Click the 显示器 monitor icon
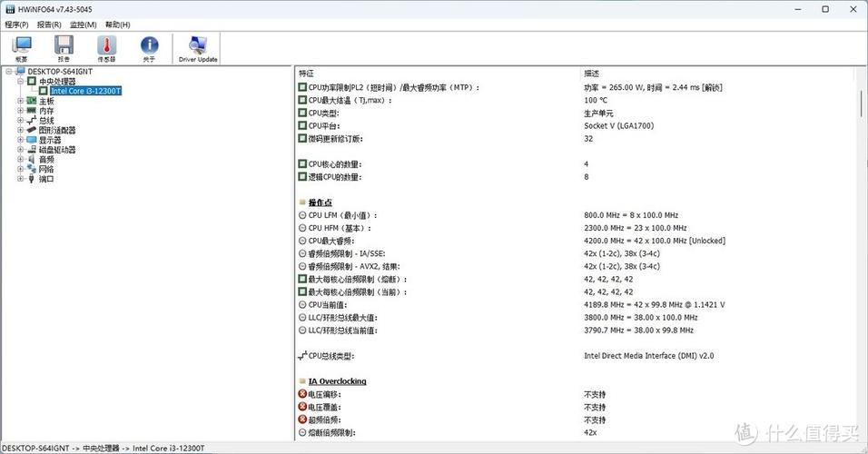 click(x=32, y=140)
